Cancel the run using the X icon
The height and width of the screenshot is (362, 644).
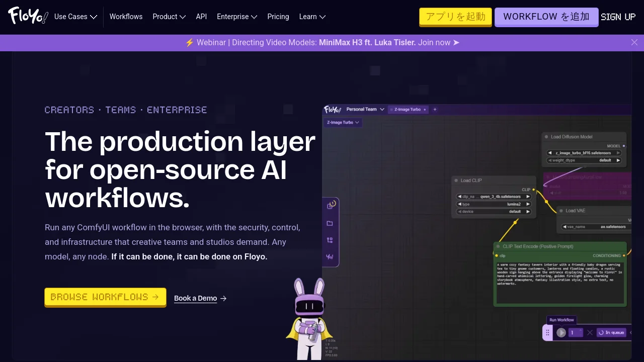[x=590, y=332]
